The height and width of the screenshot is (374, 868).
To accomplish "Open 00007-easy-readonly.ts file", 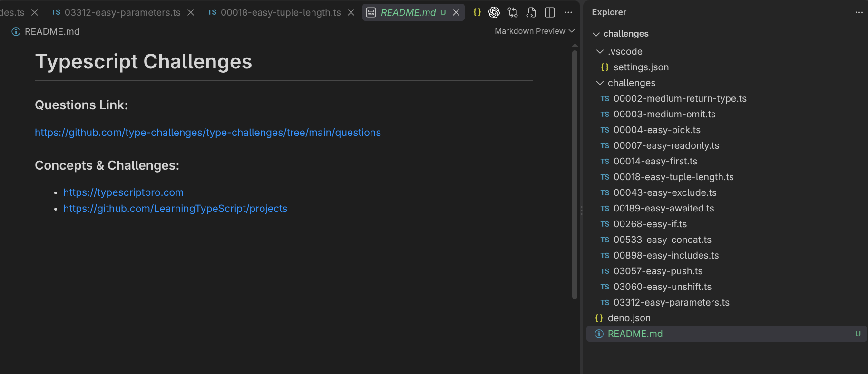I will [x=666, y=145].
